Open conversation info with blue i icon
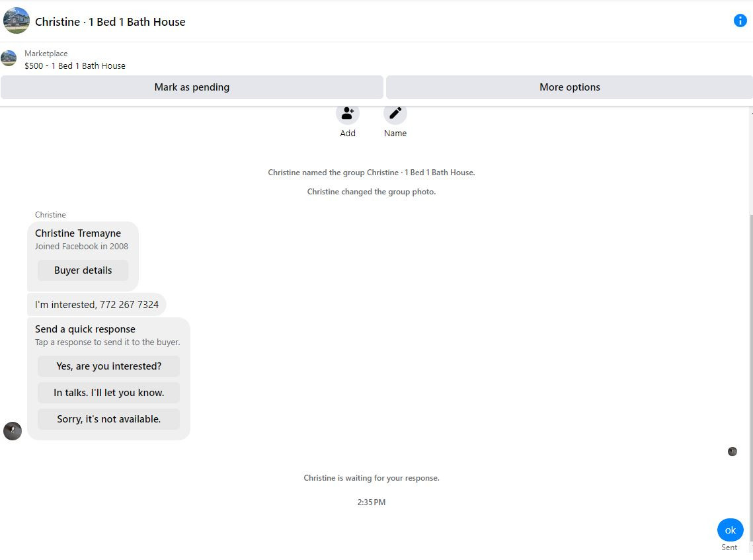The image size is (753, 560). [x=740, y=20]
